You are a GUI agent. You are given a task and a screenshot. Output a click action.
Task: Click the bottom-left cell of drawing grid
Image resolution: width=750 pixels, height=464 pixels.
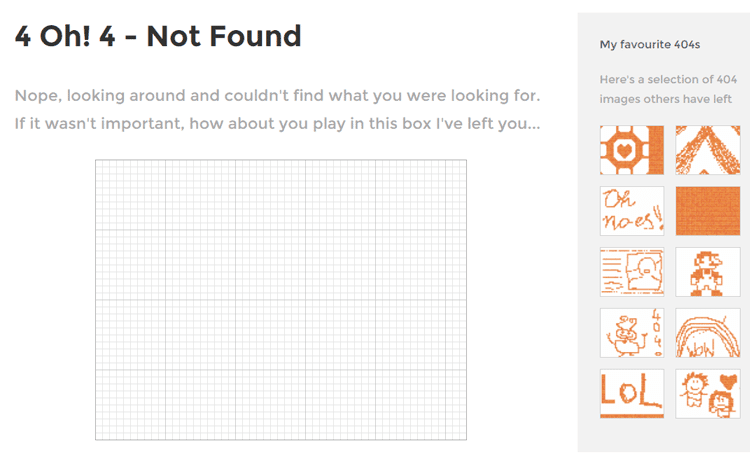99,436
